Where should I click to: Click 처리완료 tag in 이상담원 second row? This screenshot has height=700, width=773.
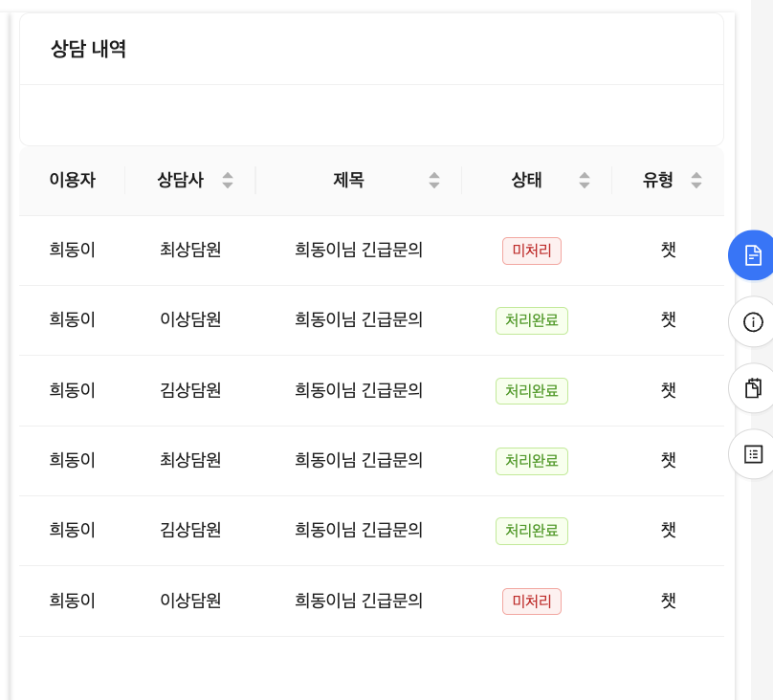(x=532, y=320)
